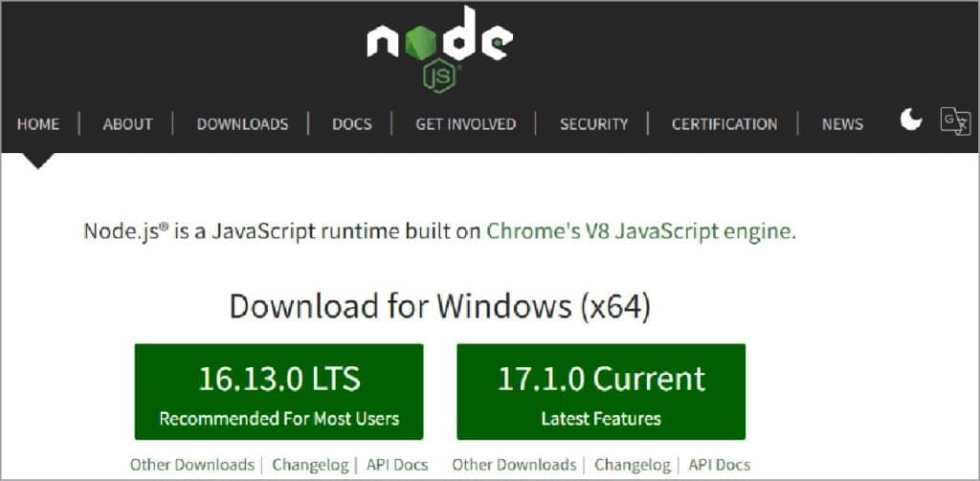Image resolution: width=980 pixels, height=481 pixels.
Task: Open API Docs for LTS release
Action: 397,465
